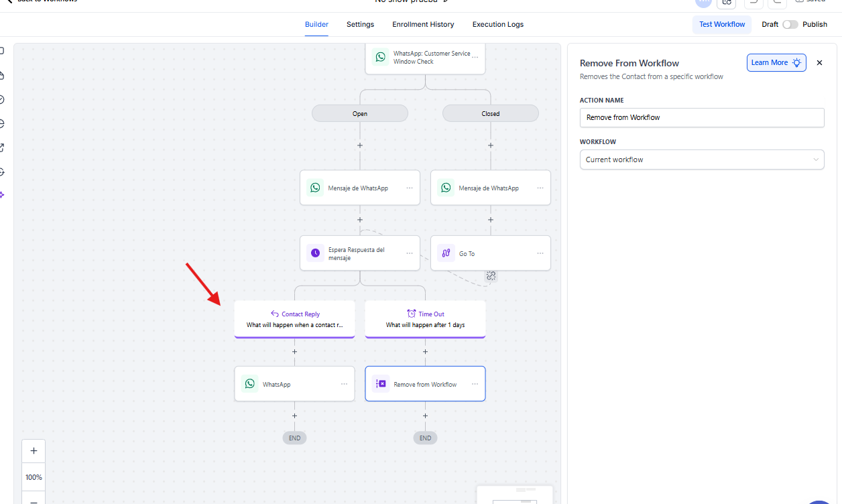Click WhatsApp icon on Customer Service Window Check

(x=380, y=57)
